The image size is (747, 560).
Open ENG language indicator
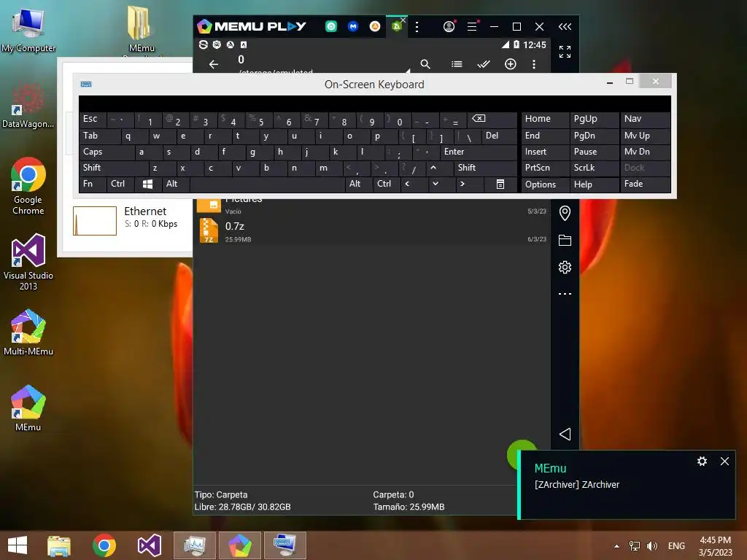coord(676,545)
